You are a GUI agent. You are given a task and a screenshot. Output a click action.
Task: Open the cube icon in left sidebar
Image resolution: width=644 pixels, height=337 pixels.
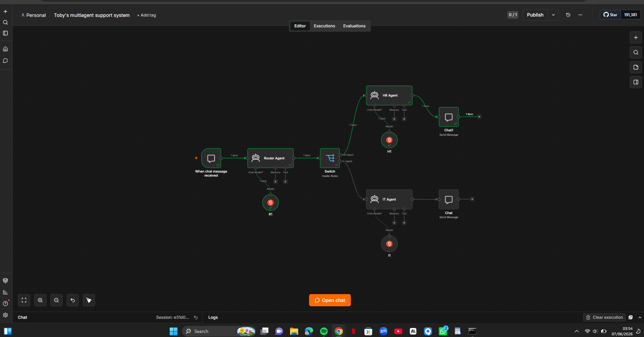(x=5, y=281)
